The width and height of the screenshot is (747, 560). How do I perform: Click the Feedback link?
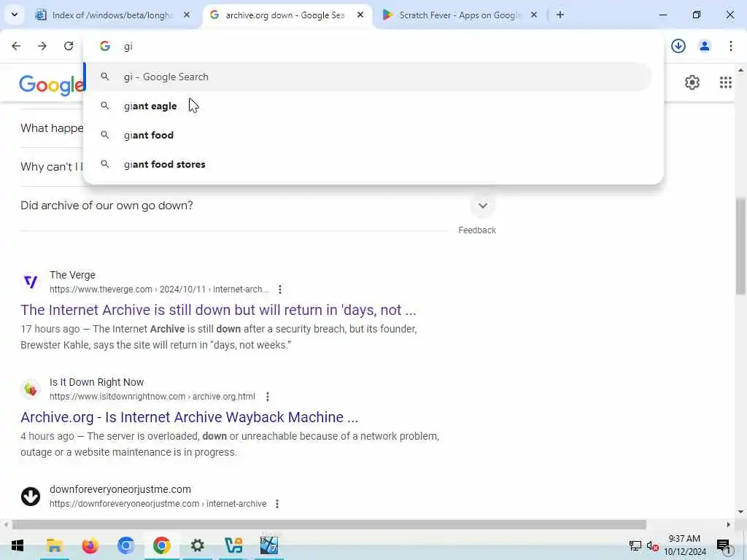[477, 230]
